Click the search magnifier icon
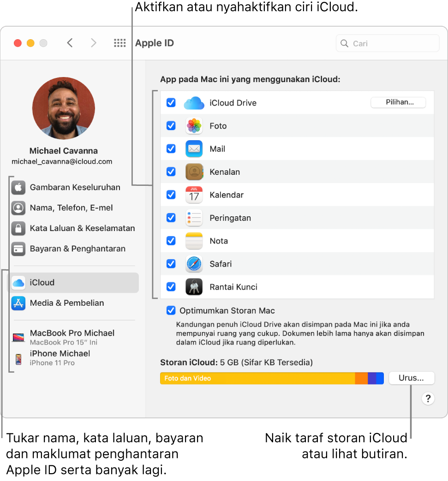This screenshot has width=448, height=481. click(x=344, y=43)
